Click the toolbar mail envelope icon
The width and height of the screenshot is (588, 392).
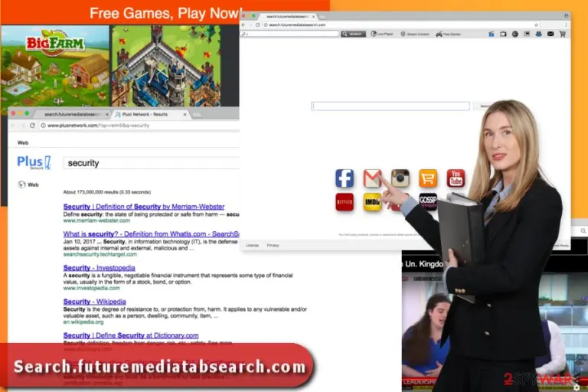(550, 34)
